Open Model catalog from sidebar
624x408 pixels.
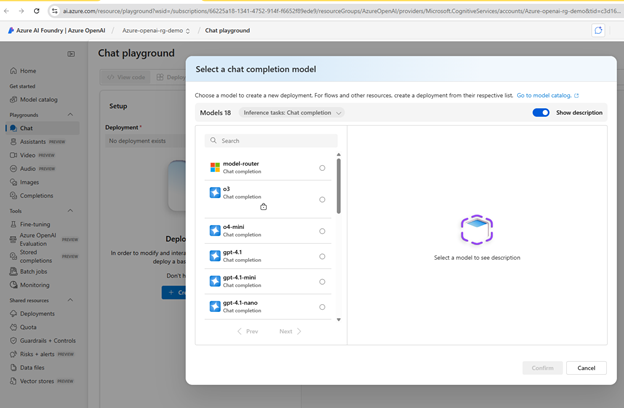pos(39,100)
